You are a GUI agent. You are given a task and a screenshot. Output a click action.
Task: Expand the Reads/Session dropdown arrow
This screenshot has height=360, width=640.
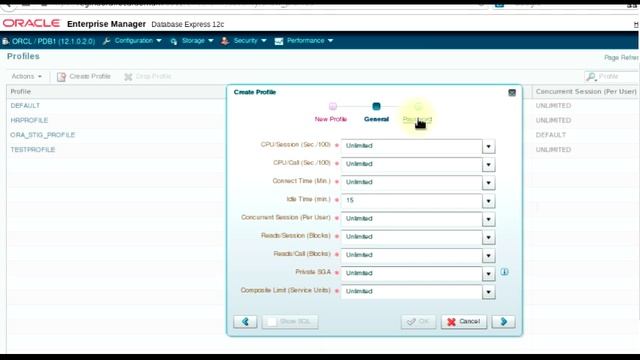click(x=489, y=237)
